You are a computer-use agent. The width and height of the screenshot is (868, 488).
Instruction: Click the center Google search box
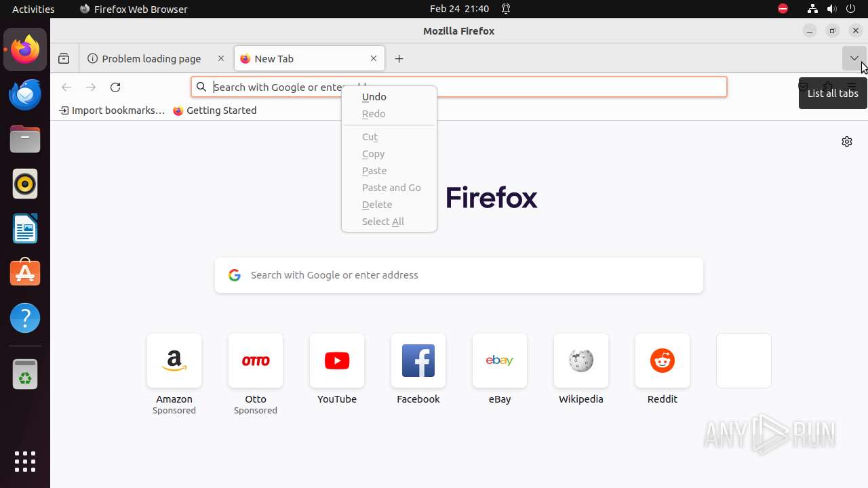point(459,275)
